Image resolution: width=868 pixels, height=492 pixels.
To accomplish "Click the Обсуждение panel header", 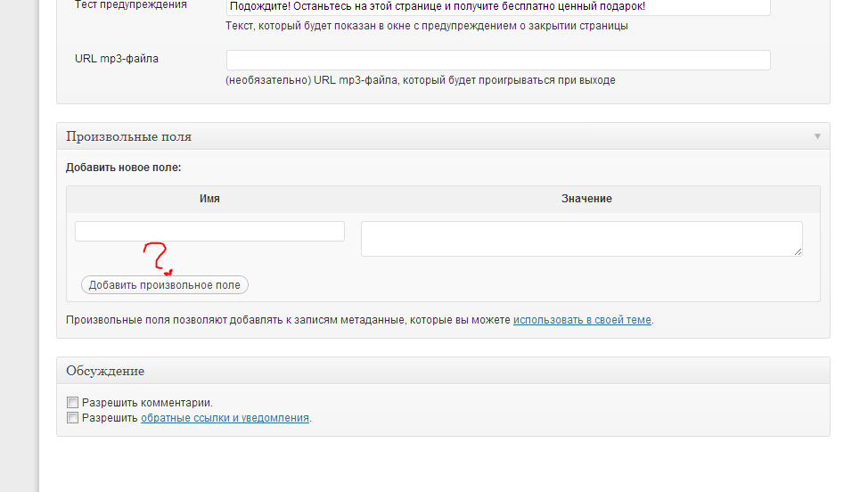I will click(105, 371).
